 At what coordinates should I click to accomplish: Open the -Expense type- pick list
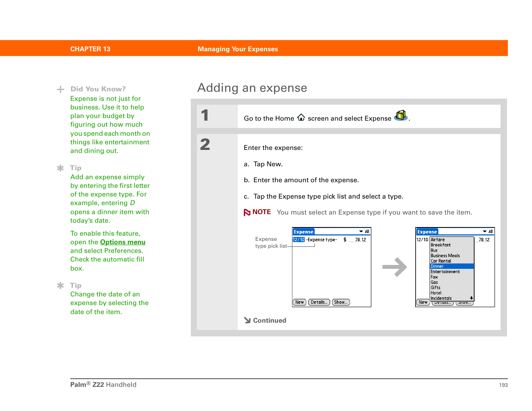(x=321, y=240)
